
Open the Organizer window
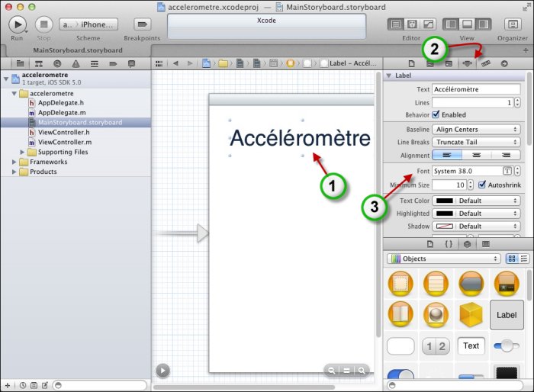[513, 24]
